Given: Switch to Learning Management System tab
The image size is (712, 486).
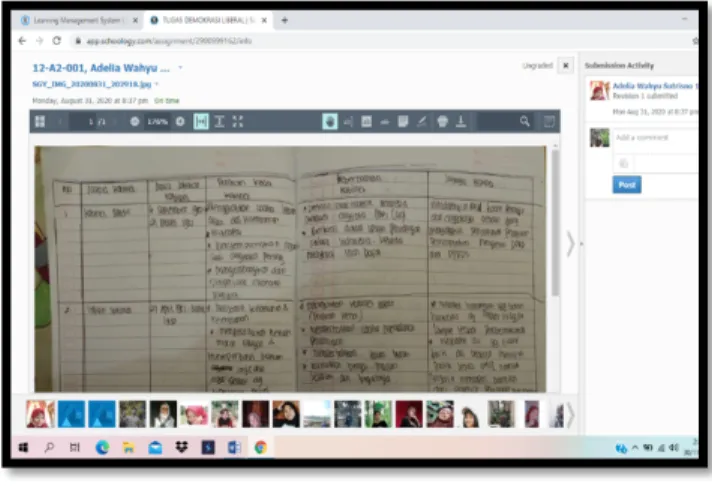Looking at the screenshot, I should pos(75,20).
